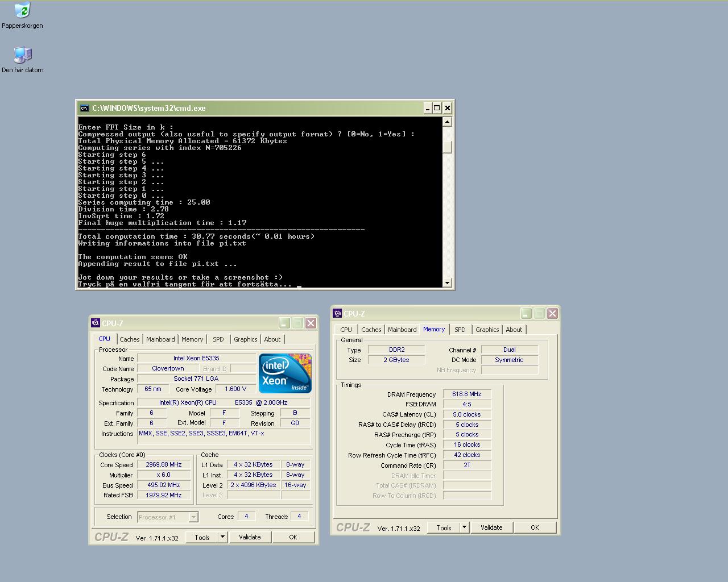The image size is (728, 582).
Task: Click the CAS# Latency value 5.0 clocks
Action: (x=467, y=414)
